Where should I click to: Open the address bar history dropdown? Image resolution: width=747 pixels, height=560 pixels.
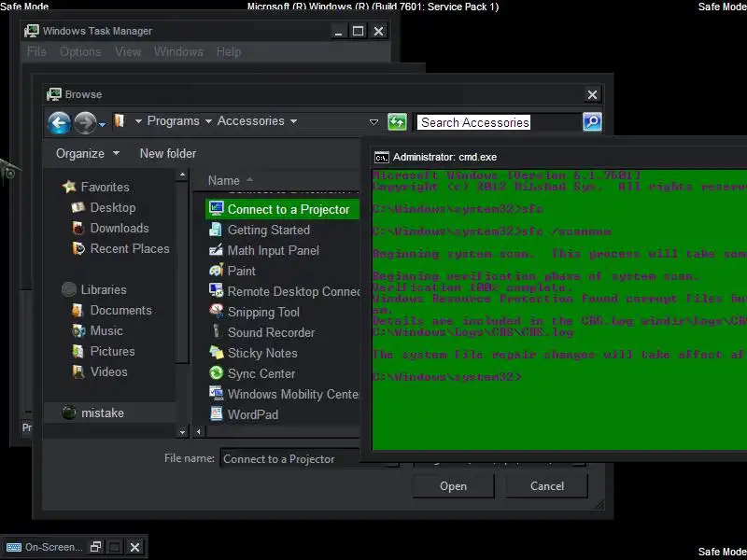pos(374,122)
